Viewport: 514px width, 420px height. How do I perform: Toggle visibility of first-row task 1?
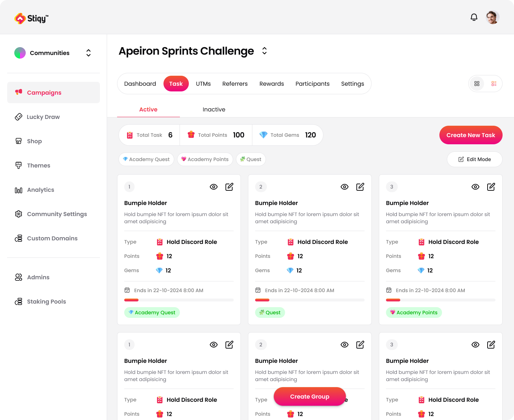214,187
